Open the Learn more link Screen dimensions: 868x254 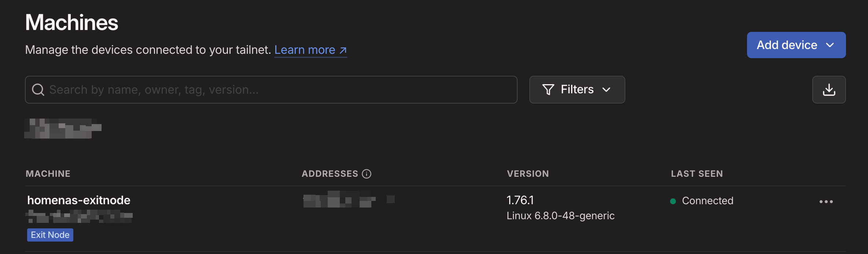point(305,50)
